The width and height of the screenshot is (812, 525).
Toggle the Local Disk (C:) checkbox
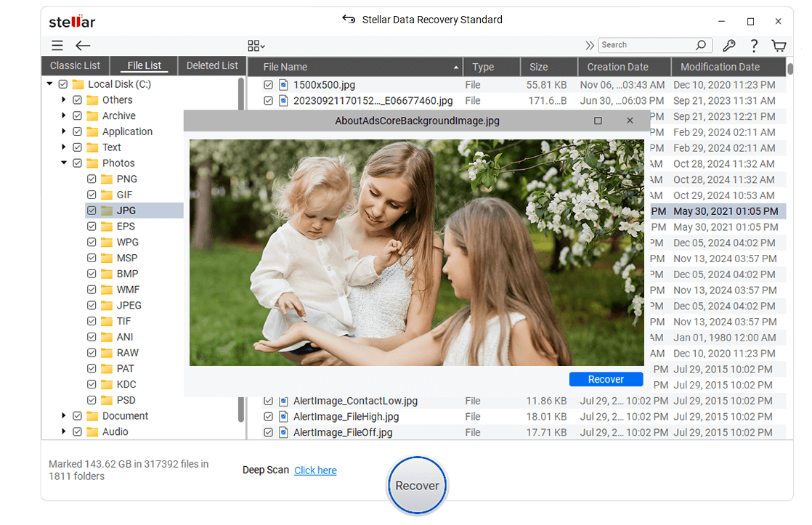(x=62, y=84)
